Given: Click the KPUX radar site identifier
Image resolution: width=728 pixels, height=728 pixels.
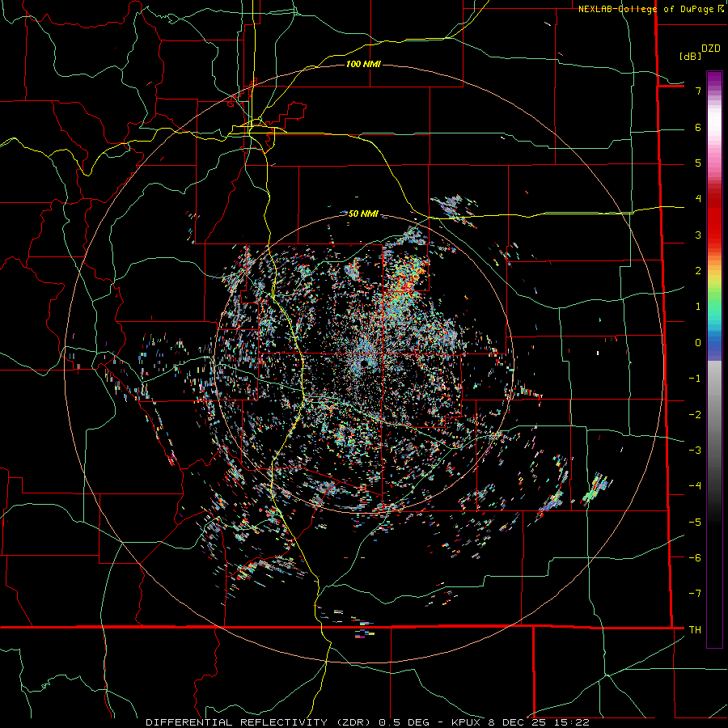Looking at the screenshot, I should (467, 722).
